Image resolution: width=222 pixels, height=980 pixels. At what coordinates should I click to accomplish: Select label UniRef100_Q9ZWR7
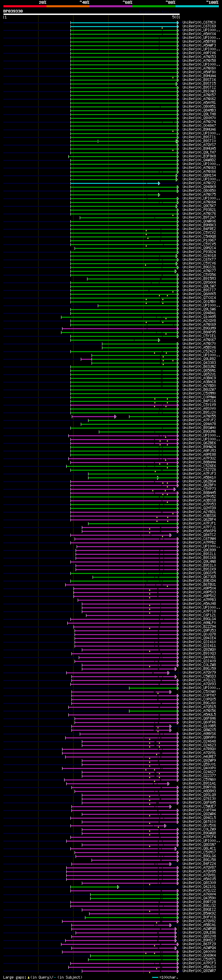click(199, 971)
